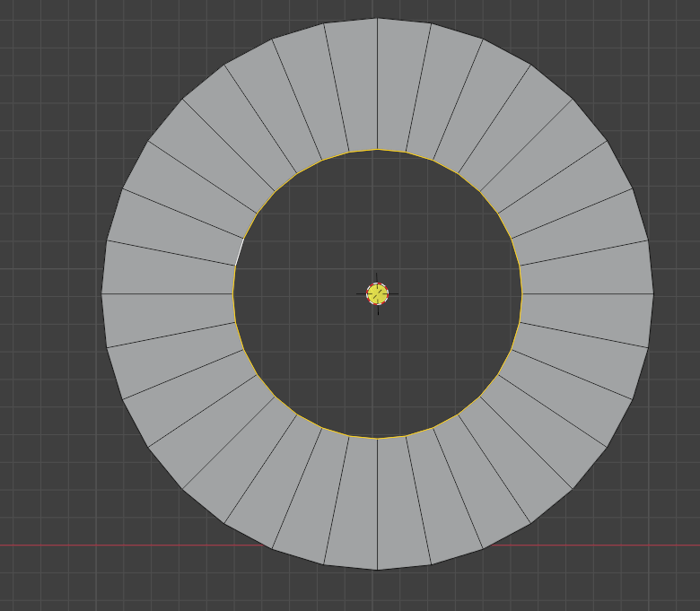Viewport: 700px width, 611px height.
Task: Select the leftmost vertex of the outer ring
Action: pos(101,293)
